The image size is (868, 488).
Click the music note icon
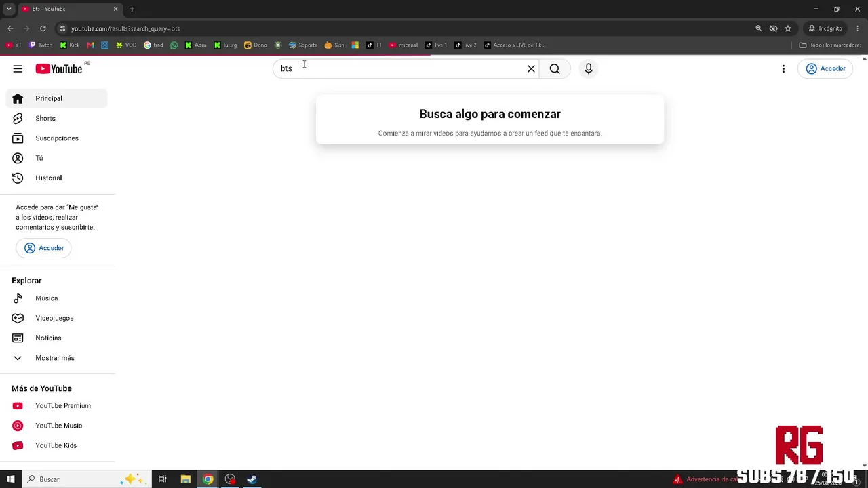tap(18, 298)
